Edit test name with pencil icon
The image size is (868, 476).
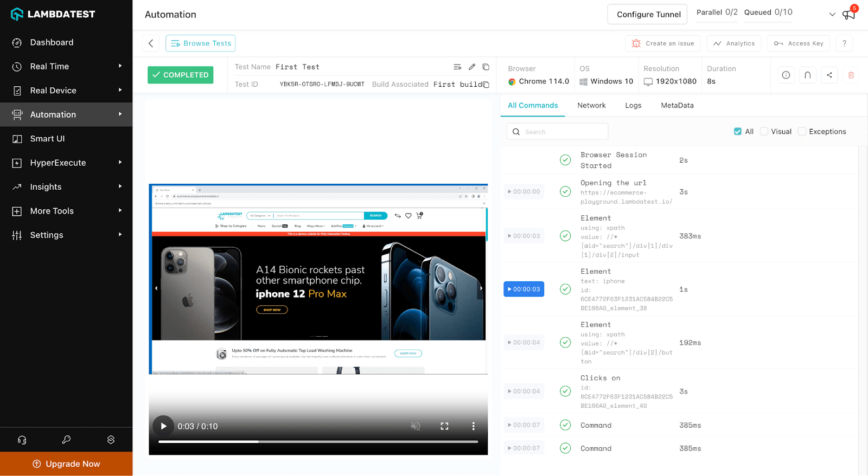coord(472,67)
